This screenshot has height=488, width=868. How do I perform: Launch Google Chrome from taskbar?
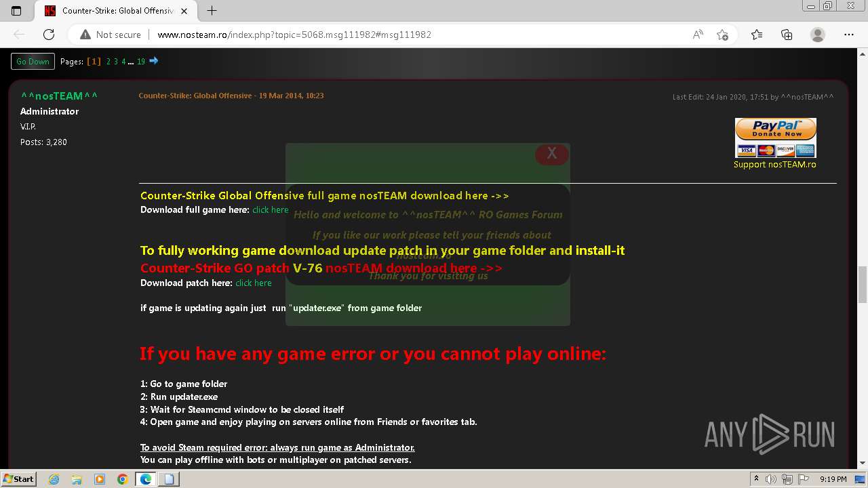[x=122, y=479]
